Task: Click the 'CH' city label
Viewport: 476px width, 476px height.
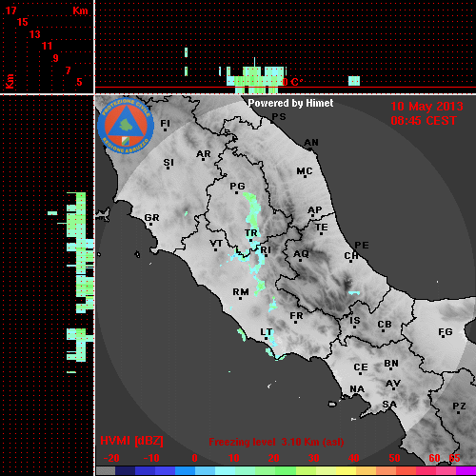Action: coord(351,255)
